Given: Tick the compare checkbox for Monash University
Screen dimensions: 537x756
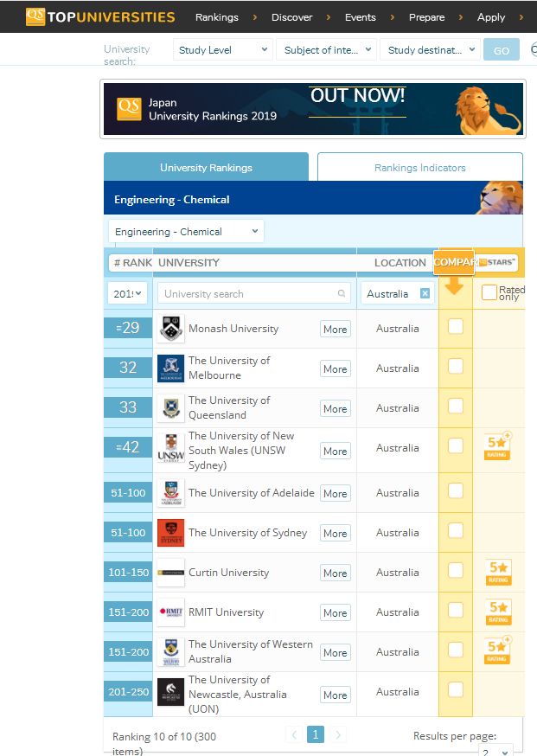Looking at the screenshot, I should (x=456, y=326).
